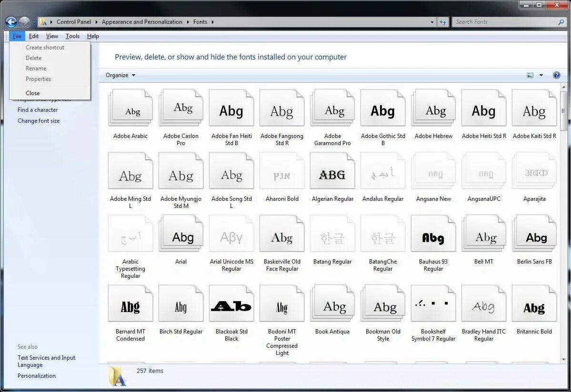Viewport: 571px width, 392px height.
Task: Select the Britannic Bold font icon
Action: click(534, 303)
